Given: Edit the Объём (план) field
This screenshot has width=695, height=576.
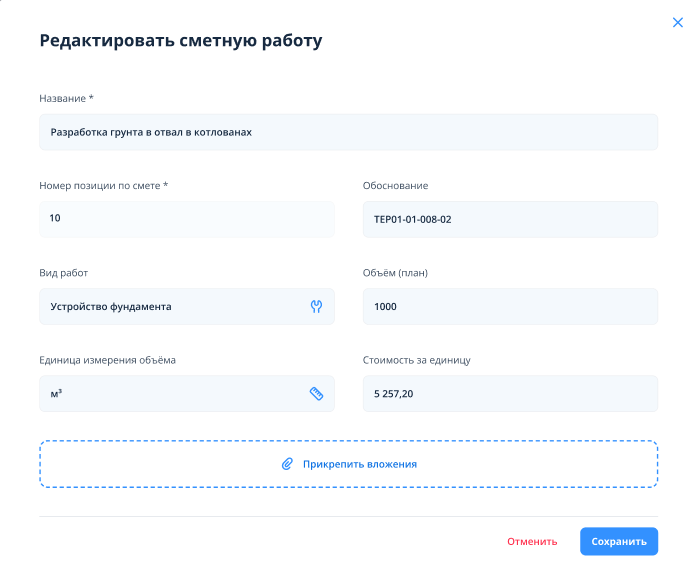Looking at the screenshot, I should pos(510,306).
